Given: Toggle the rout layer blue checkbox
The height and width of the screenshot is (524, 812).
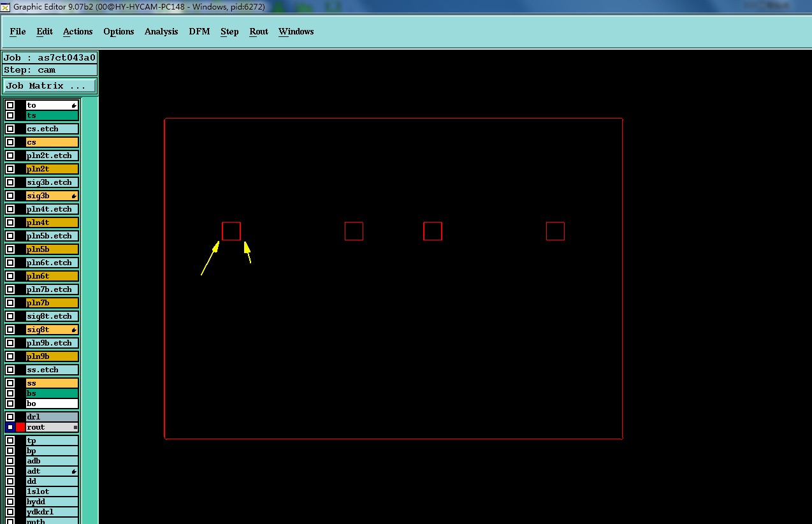Looking at the screenshot, I should (x=10, y=427).
